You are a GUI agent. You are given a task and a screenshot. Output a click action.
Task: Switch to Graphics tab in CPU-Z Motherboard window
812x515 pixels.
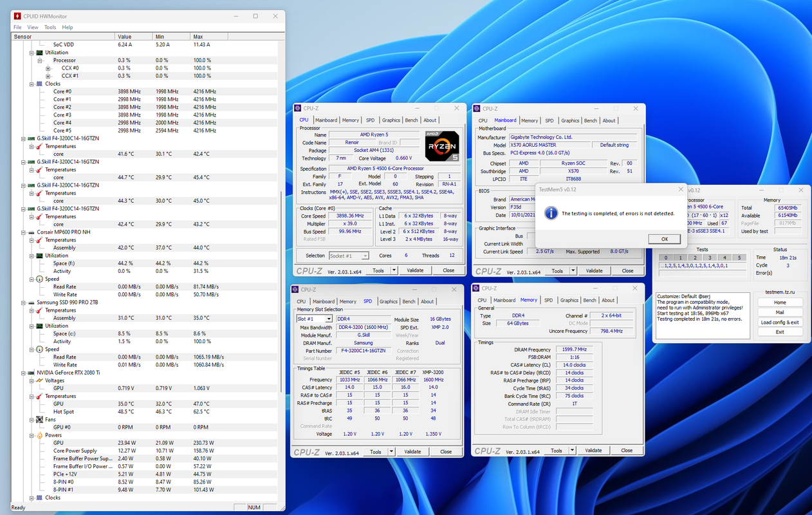pos(570,120)
